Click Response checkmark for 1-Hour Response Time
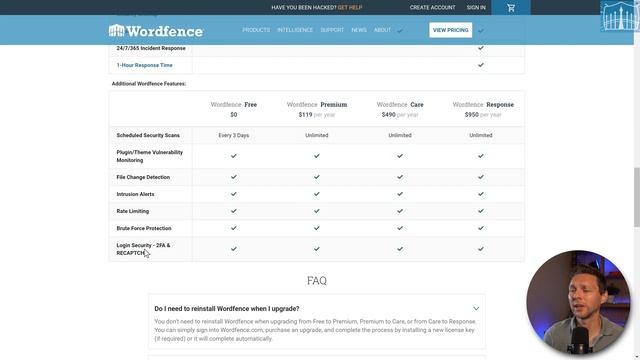The width and height of the screenshot is (640, 360). (481, 65)
